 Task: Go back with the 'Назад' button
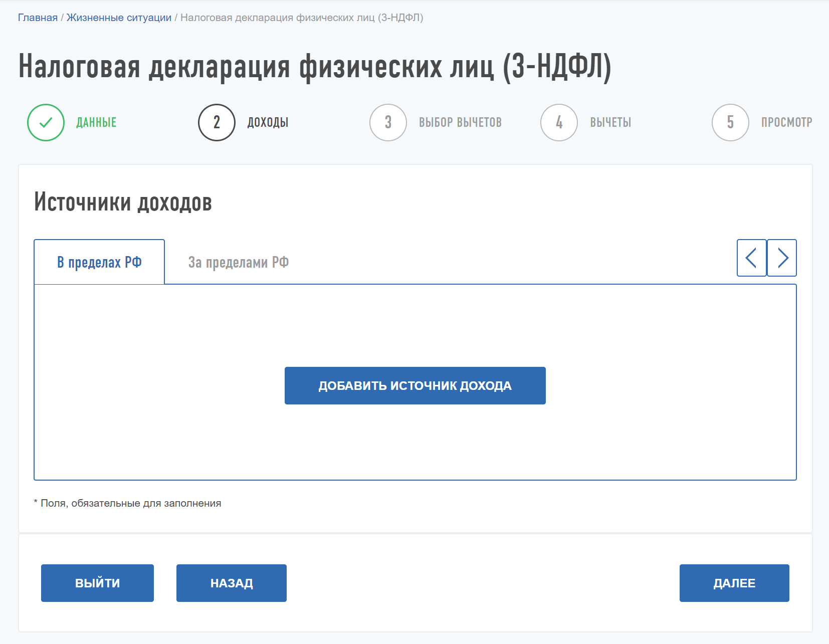coord(231,583)
